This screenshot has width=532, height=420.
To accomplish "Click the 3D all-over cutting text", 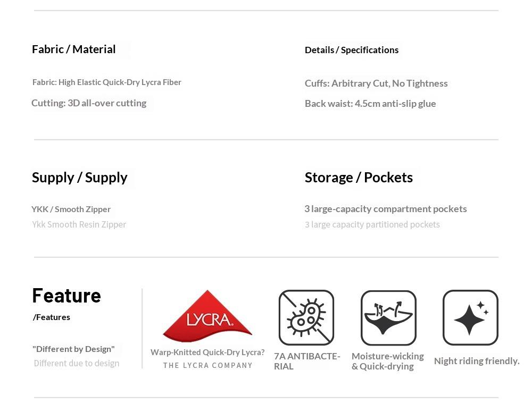I will 89,103.
